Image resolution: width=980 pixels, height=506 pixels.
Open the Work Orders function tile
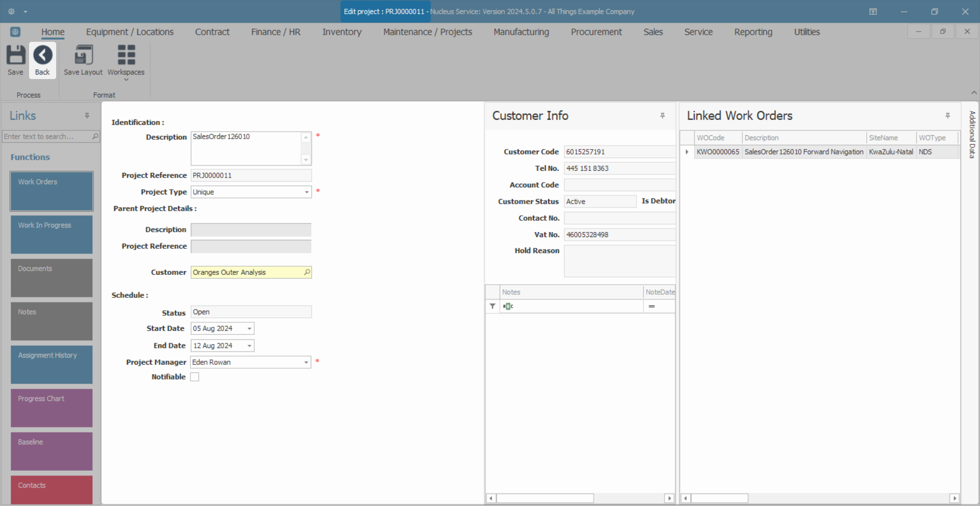(52, 191)
